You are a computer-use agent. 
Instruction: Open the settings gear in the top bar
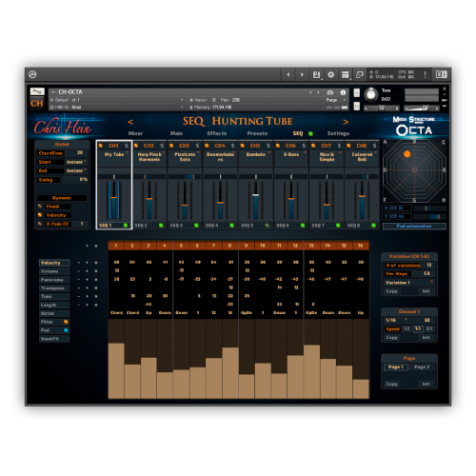pyautogui.click(x=330, y=74)
